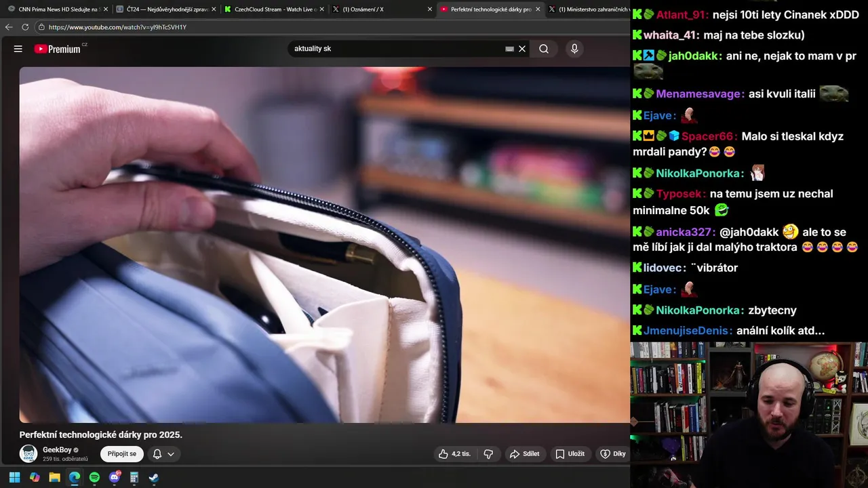This screenshot has width=868, height=488.
Task: Click '259 tis. odběratelů' subscriber count
Action: [x=65, y=460]
